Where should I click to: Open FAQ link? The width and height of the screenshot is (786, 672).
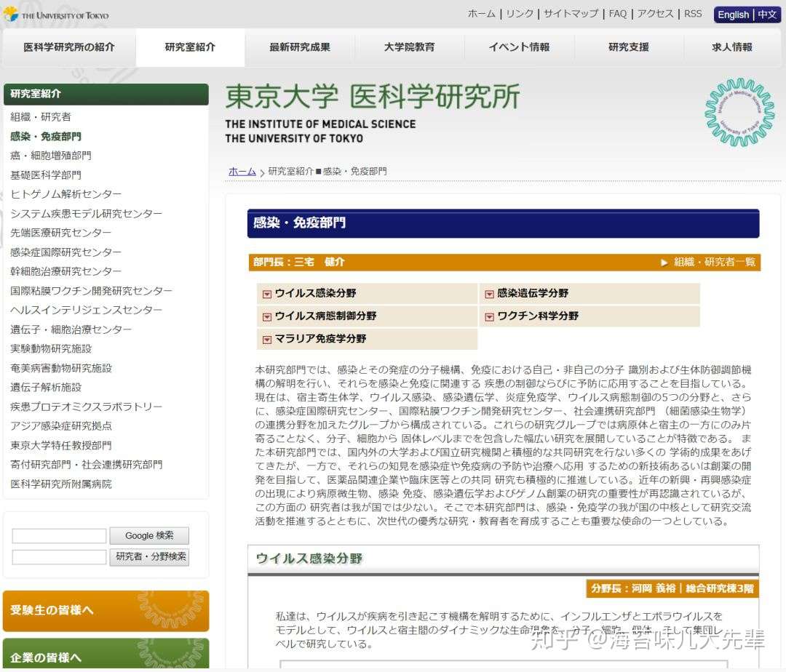[618, 14]
